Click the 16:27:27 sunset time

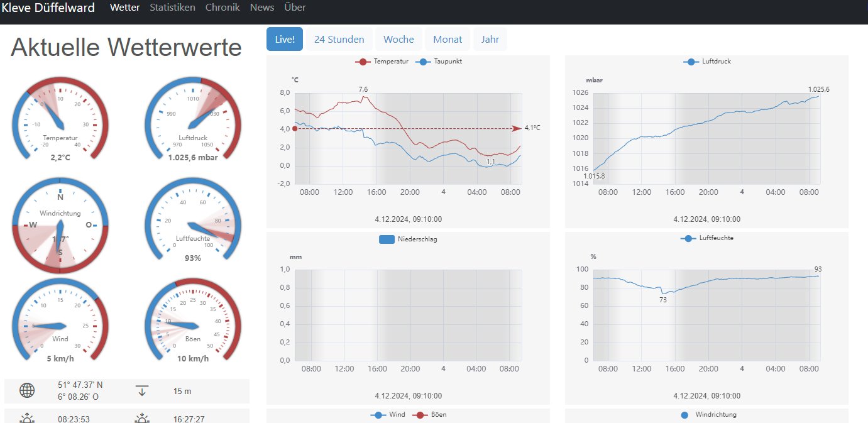pos(188,419)
